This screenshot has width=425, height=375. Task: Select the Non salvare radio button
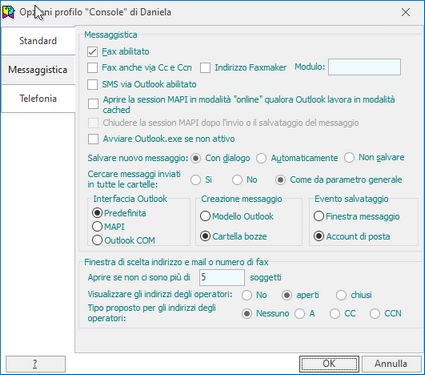pos(349,158)
